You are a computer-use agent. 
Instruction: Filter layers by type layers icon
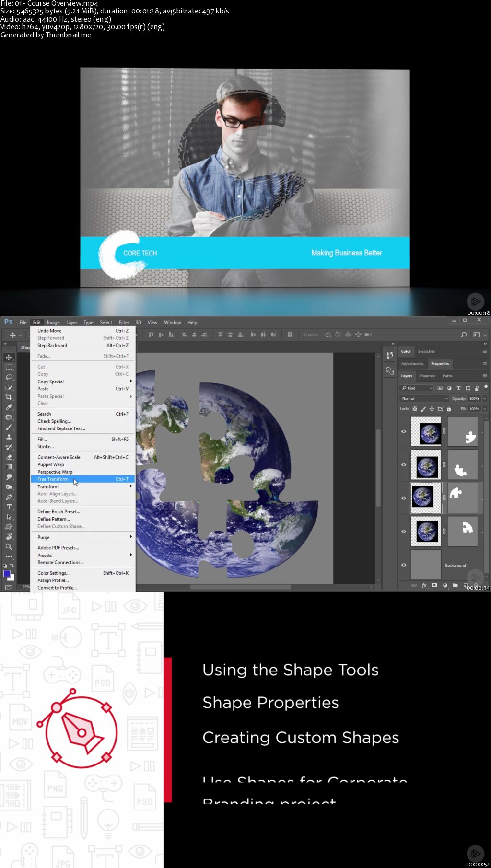tap(458, 388)
